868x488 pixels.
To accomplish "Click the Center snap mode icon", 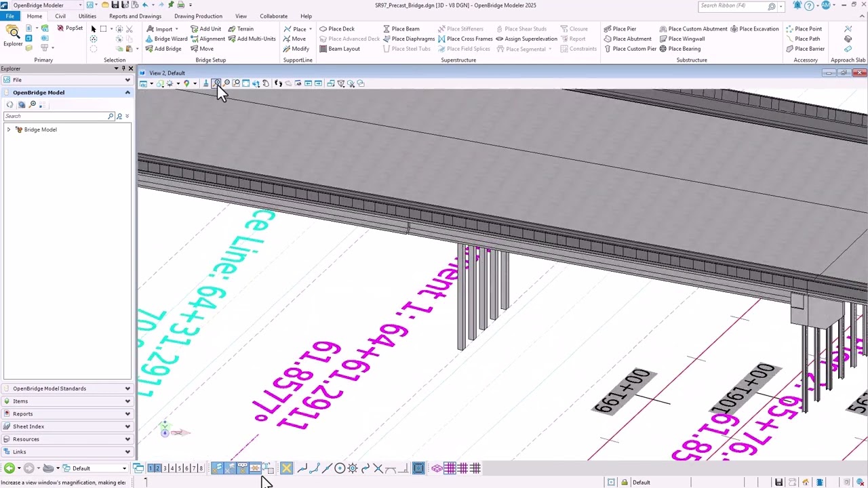I will 340,468.
